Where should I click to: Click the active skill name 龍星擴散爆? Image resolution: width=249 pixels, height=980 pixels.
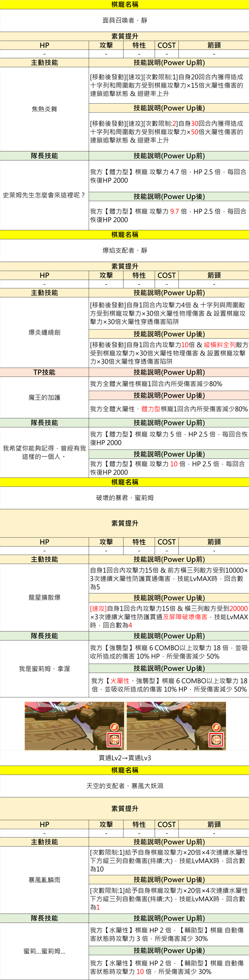tap(44, 597)
